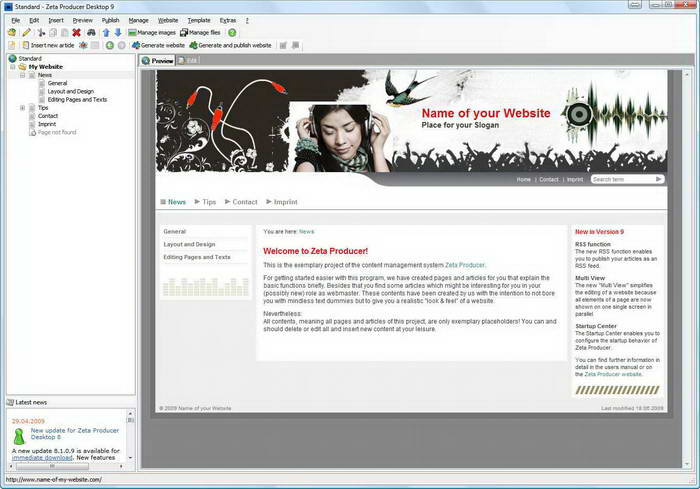
Task: Click the greyed icon left of the green back arrow
Action: [x=95, y=45]
